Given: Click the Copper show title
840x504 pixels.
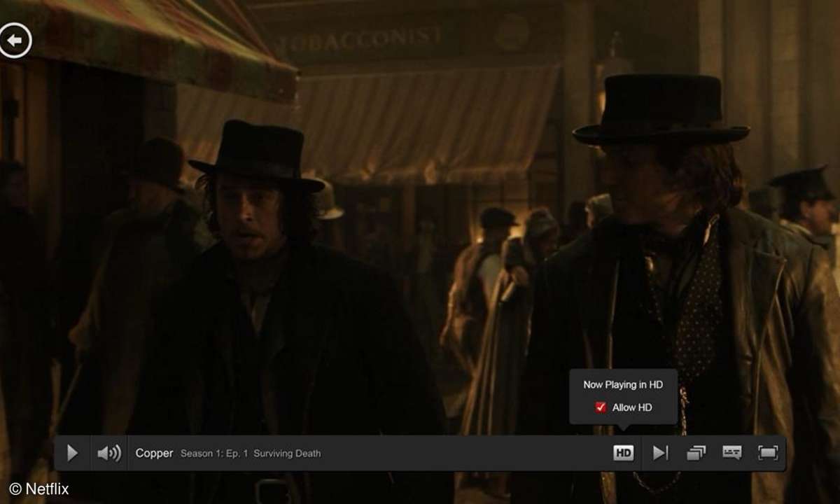Looking at the screenshot, I should (154, 453).
